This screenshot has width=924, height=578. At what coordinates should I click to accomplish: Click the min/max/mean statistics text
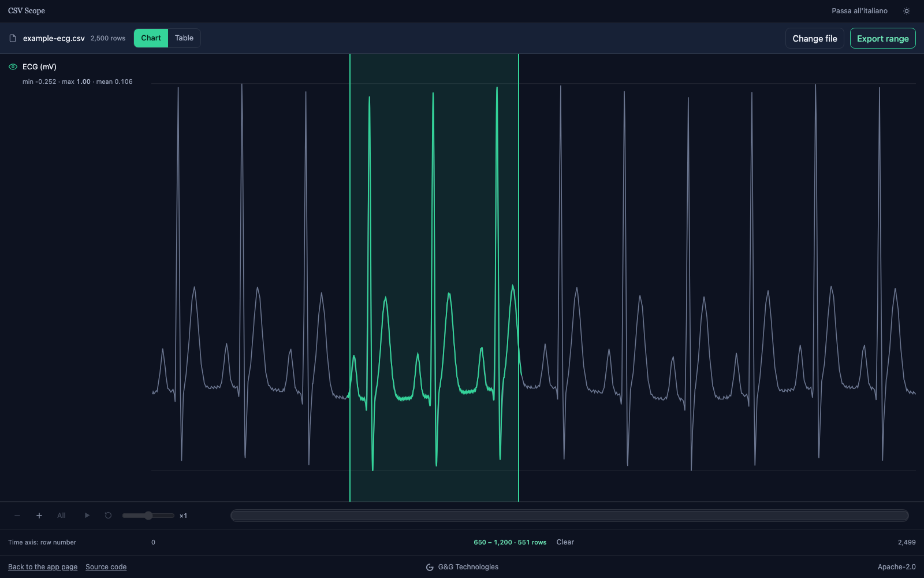[77, 81]
